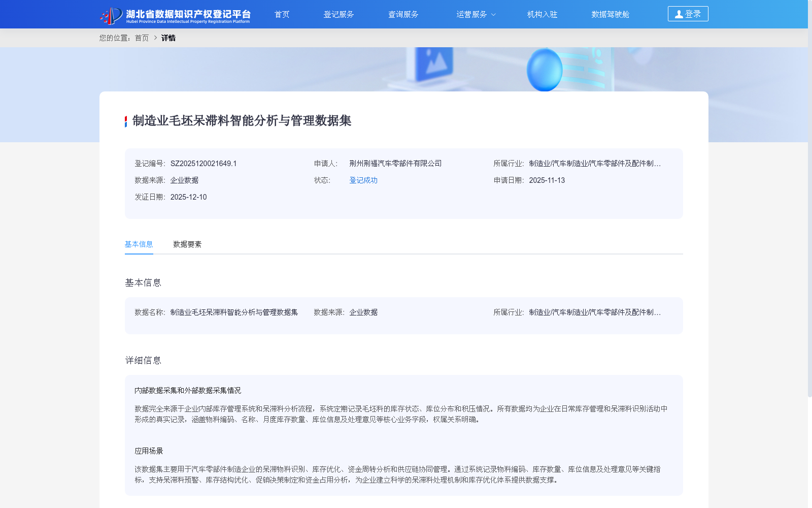This screenshot has width=812, height=508.
Task: Click 数据来源 企业数据 in the top card
Action: click(184, 180)
